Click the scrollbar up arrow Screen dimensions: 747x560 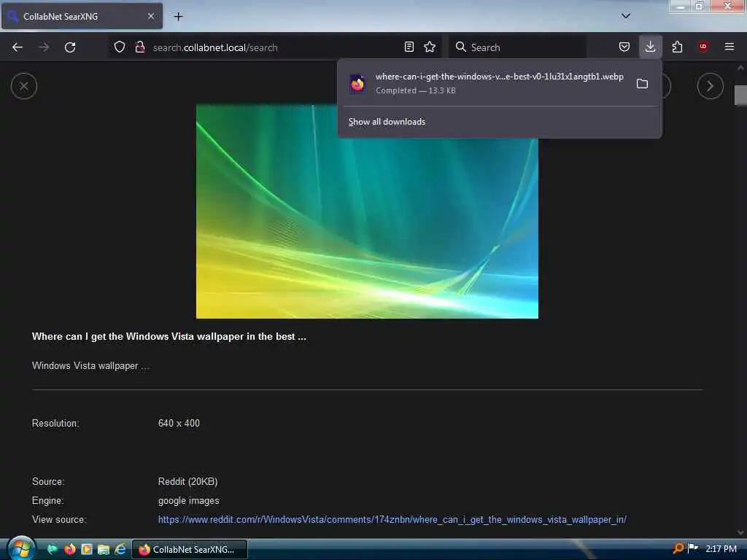pos(740,68)
